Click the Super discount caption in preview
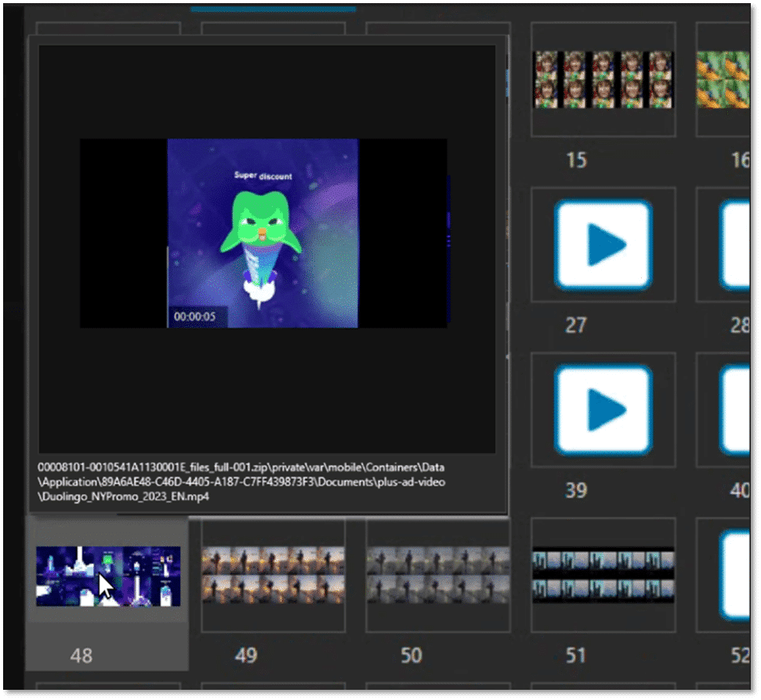The image size is (761, 700). coord(263,176)
